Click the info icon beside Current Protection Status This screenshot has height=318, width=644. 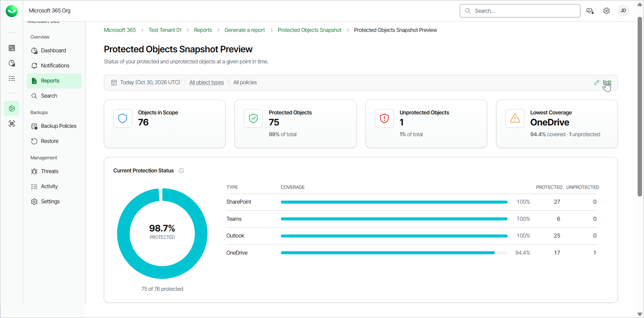[x=181, y=171]
